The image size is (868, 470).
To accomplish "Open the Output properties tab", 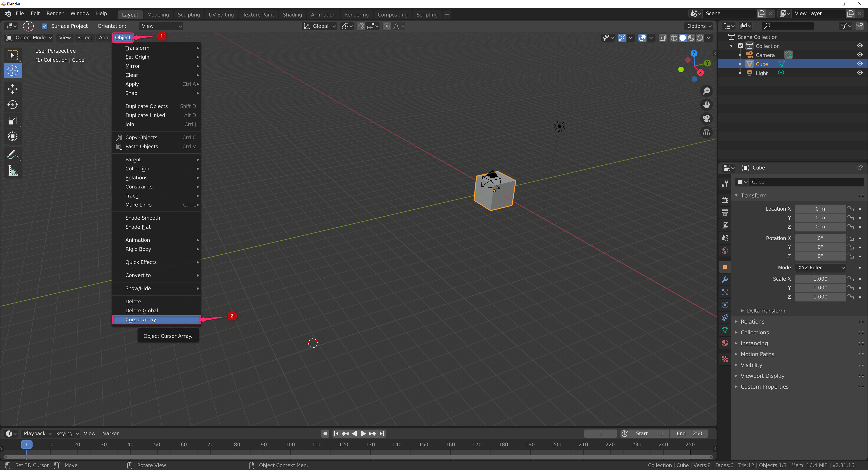I will (x=725, y=212).
